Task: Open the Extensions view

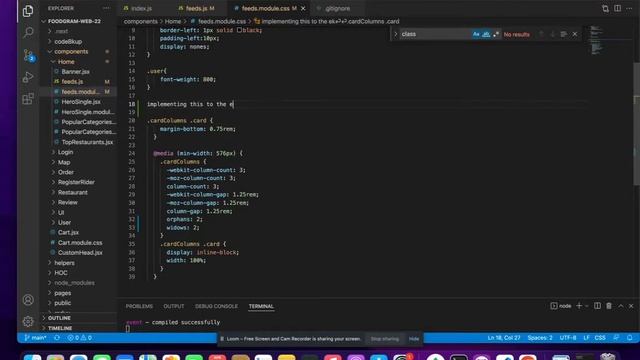Action: (x=28, y=99)
